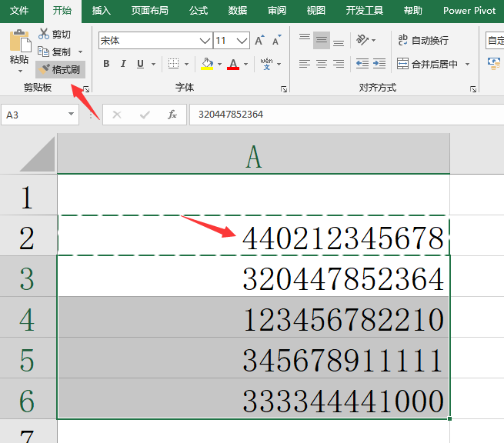Open the underline style dropdown arrow
504x443 pixels.
tap(154, 65)
